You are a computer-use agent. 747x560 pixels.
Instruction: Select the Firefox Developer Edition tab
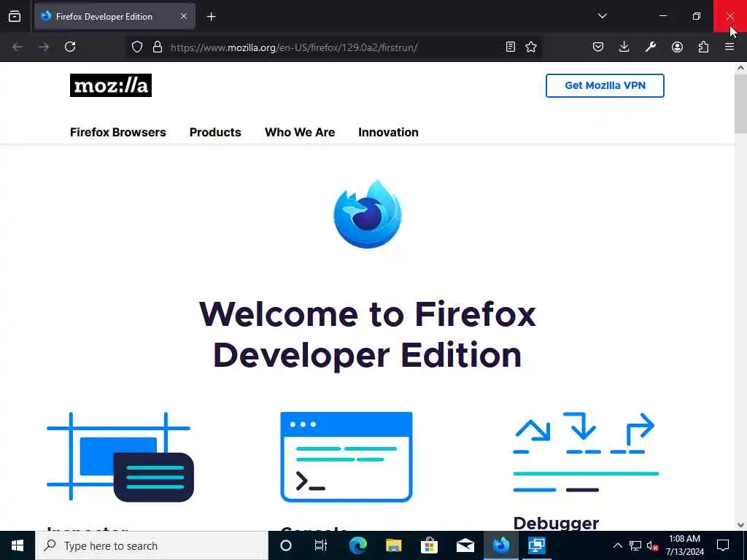click(115, 16)
